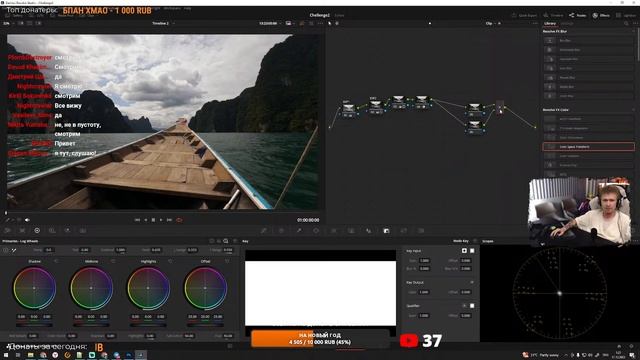Reset the Highlight wheel
Screen dimensions: 640x360
click(170, 261)
